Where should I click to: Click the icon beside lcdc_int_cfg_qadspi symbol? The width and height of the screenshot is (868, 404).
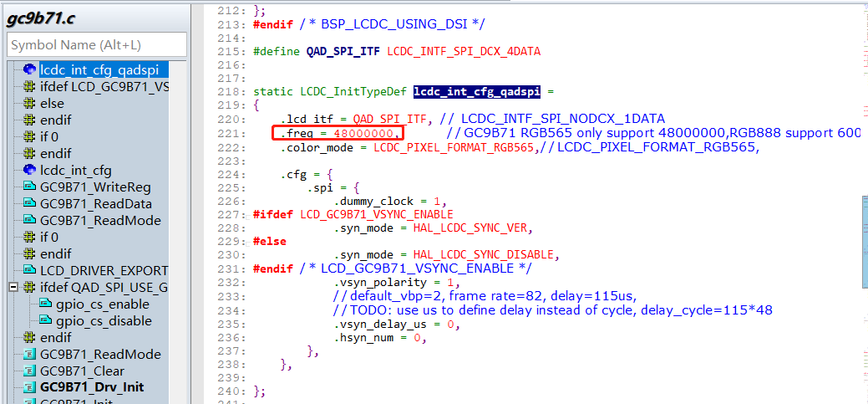(29, 69)
